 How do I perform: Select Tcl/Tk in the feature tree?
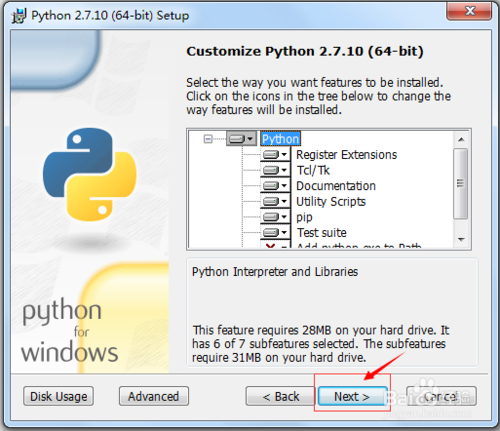point(313,170)
